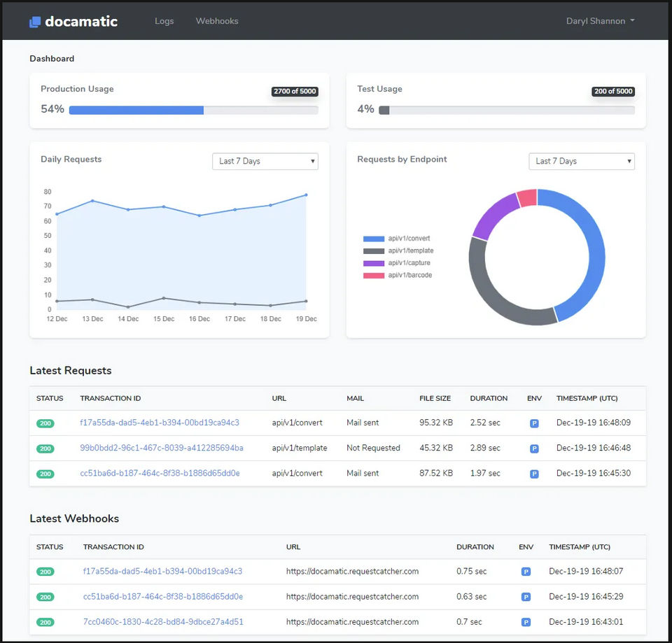Image resolution: width=672 pixels, height=643 pixels.
Task: Click the Production Usage progress bar
Action: (x=194, y=110)
